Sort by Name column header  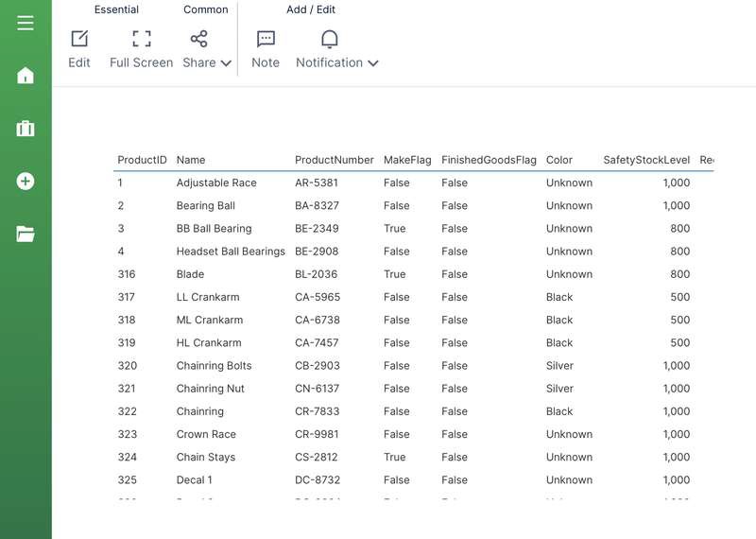click(x=191, y=160)
